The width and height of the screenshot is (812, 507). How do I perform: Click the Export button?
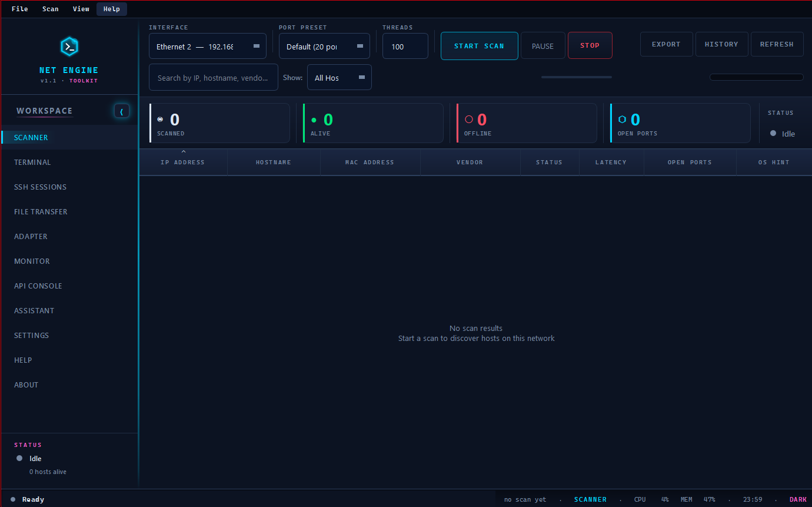(x=666, y=44)
